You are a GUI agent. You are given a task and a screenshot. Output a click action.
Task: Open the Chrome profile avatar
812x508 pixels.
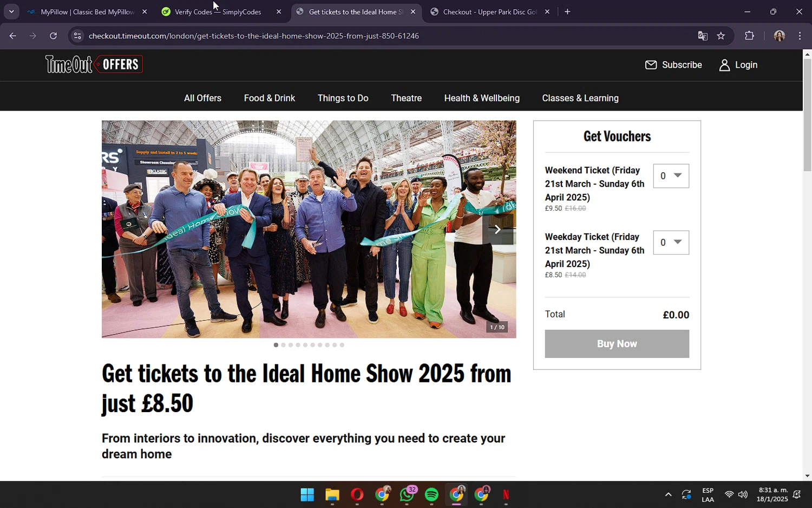pyautogui.click(x=780, y=36)
